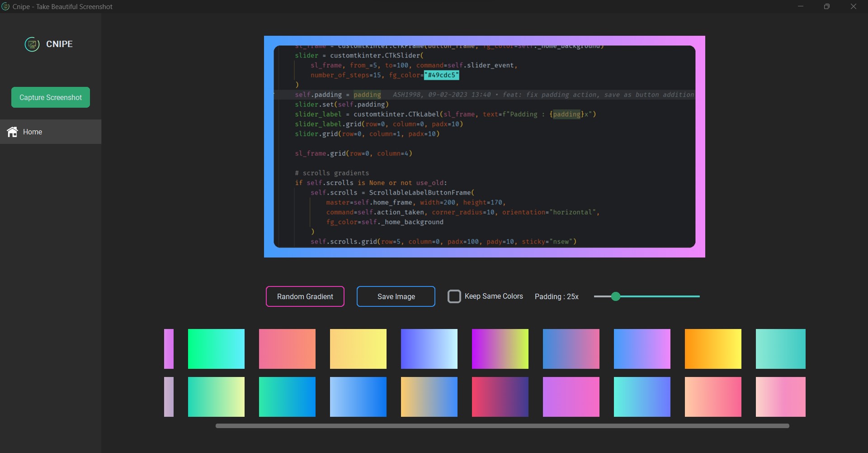Image resolution: width=868 pixels, height=453 pixels.
Task: Click the home icon in the sidebar
Action: 12,132
